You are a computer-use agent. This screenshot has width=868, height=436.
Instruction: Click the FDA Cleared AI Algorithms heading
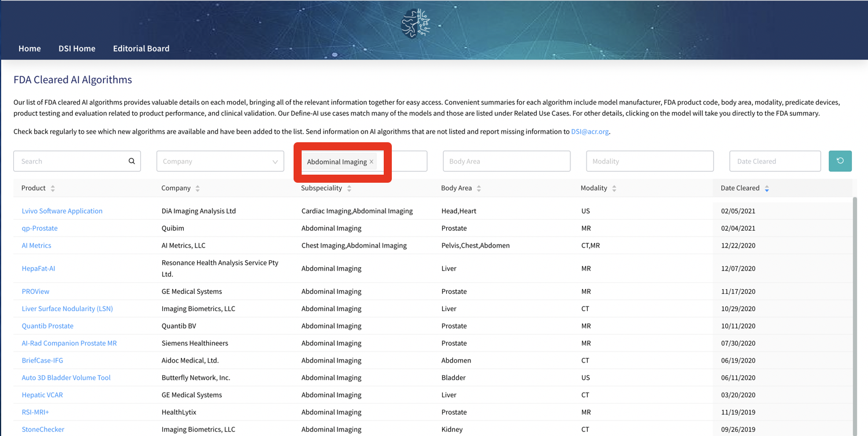[73, 80]
